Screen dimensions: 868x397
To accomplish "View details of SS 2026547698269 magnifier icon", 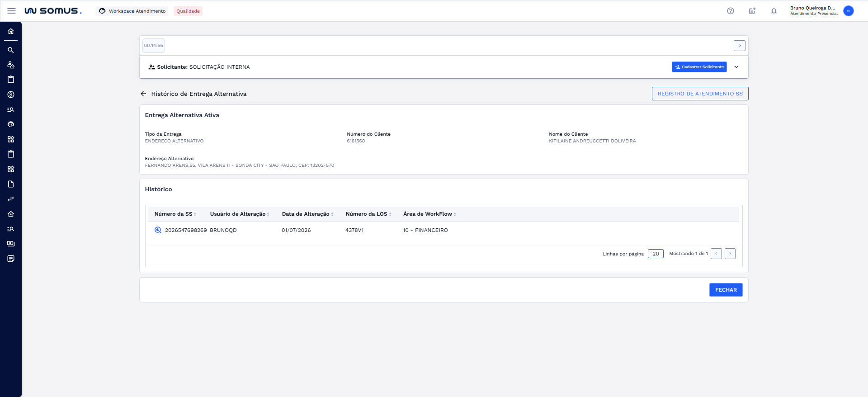I will 158,230.
